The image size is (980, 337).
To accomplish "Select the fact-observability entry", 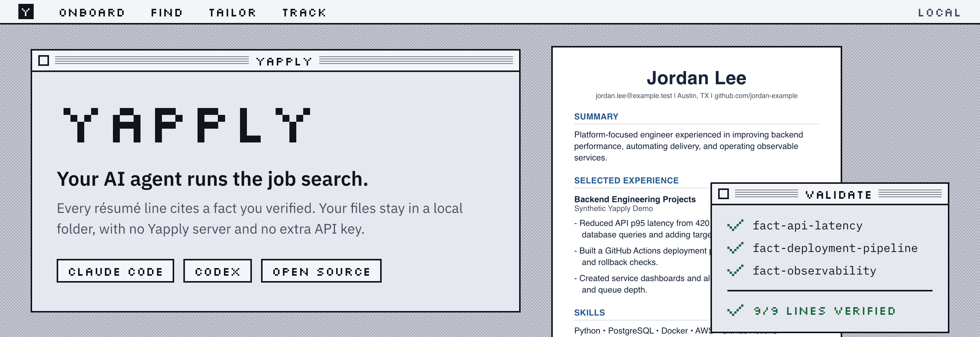I will tap(814, 271).
